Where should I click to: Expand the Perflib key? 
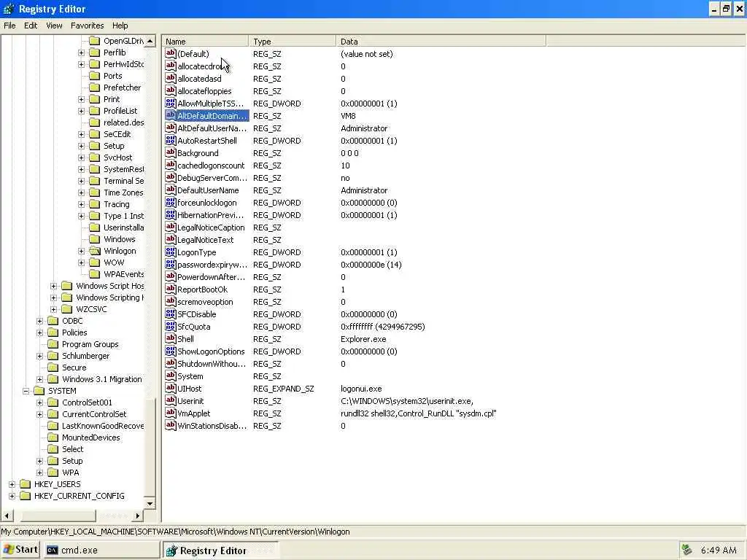pyautogui.click(x=82, y=52)
